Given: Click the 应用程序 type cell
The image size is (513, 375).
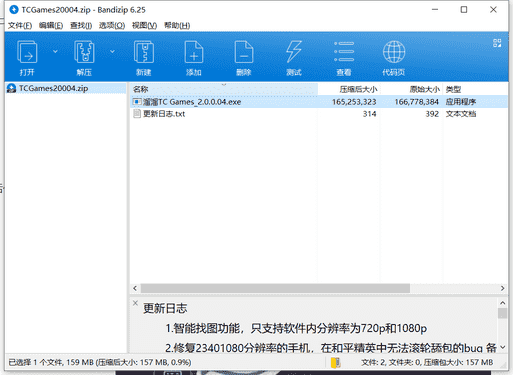Looking at the screenshot, I should point(461,102).
